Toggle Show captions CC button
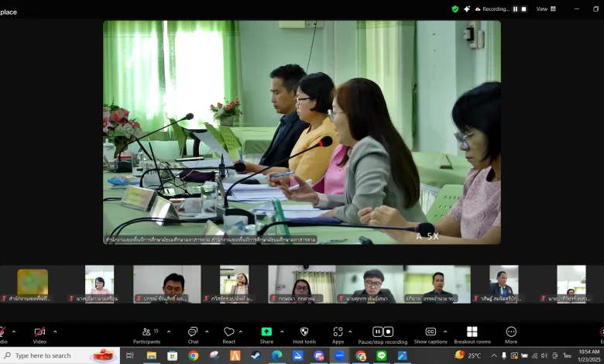The height and width of the screenshot is (364, 604). 431,335
